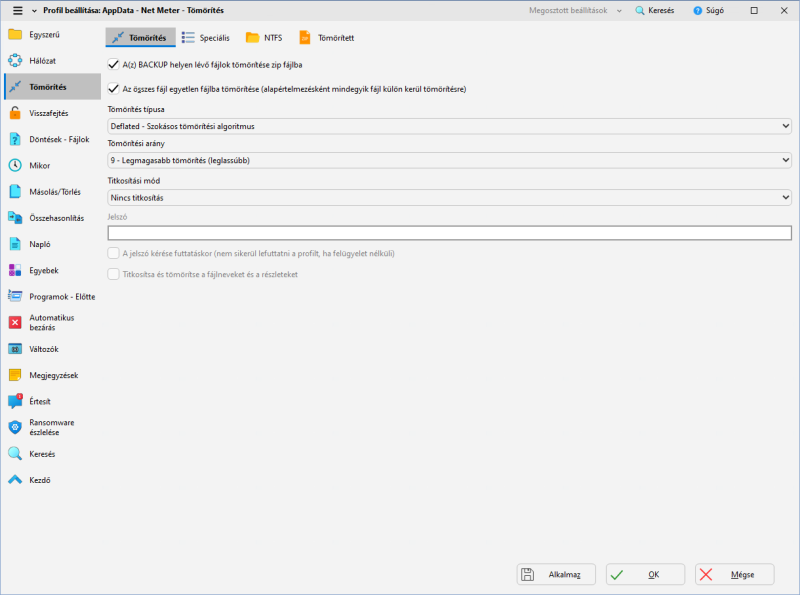Open the Titkosítási mód dropdown
This screenshot has height=595, width=800.
[449, 197]
